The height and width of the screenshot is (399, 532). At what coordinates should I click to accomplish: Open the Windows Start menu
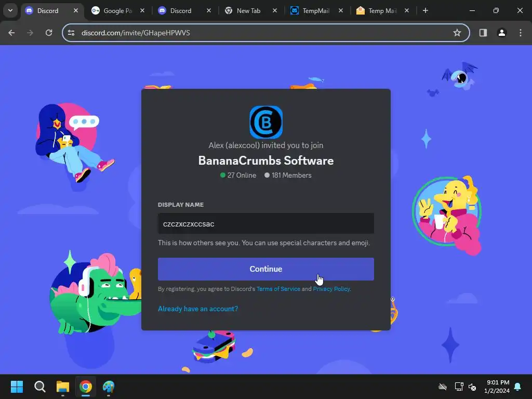[17, 387]
